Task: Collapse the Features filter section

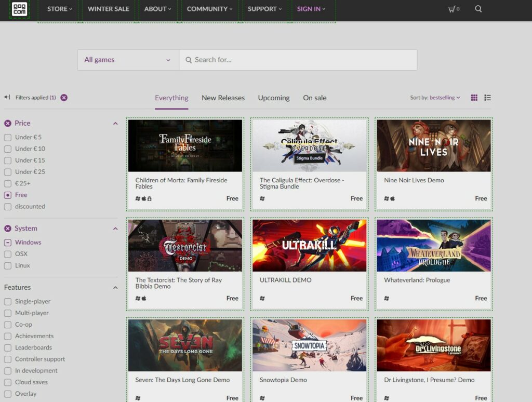Action: 115,288
